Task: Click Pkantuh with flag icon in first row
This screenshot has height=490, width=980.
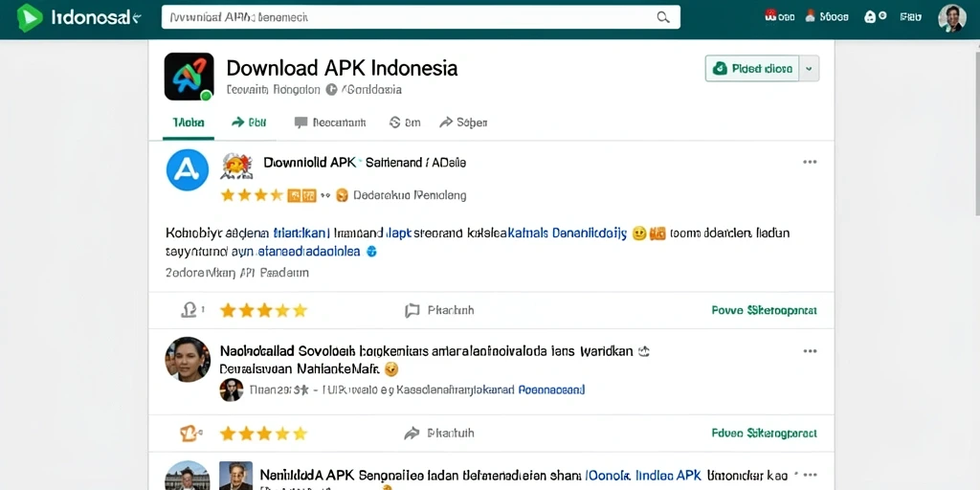Action: tap(439, 310)
